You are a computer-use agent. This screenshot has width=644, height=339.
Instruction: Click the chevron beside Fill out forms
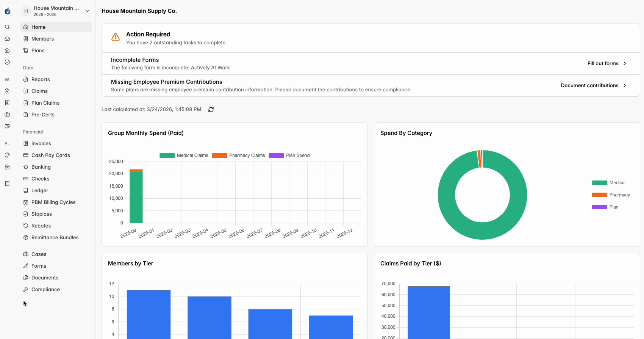[625, 63]
